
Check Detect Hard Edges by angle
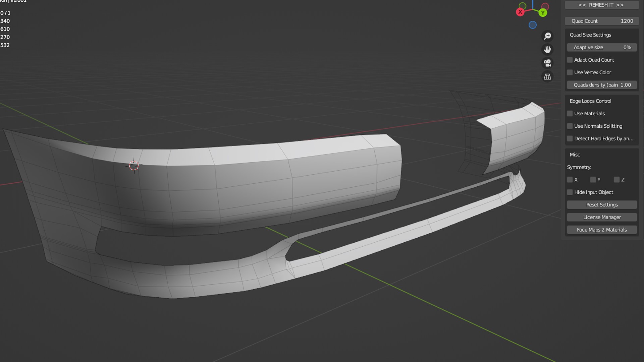[570, 139]
